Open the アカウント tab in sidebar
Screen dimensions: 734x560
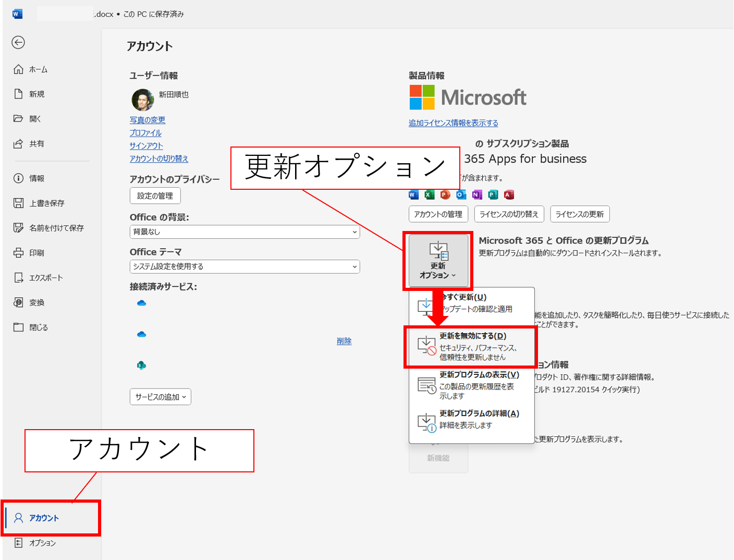point(44,518)
